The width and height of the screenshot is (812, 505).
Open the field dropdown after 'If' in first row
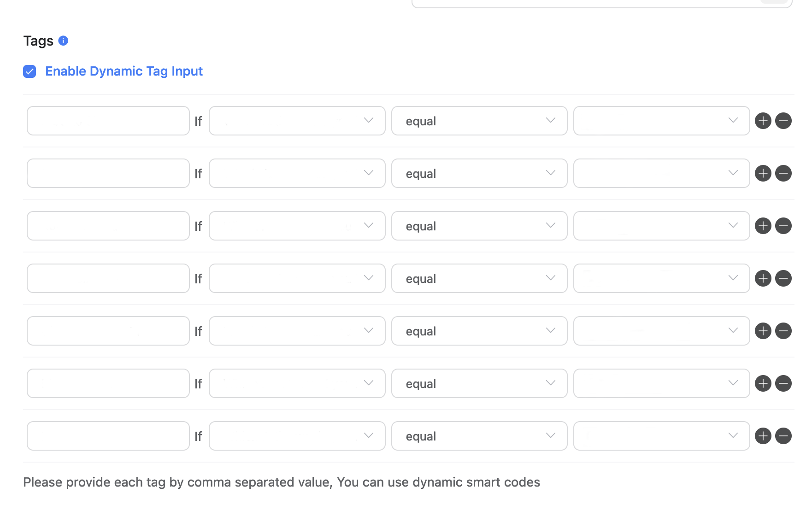point(297,121)
